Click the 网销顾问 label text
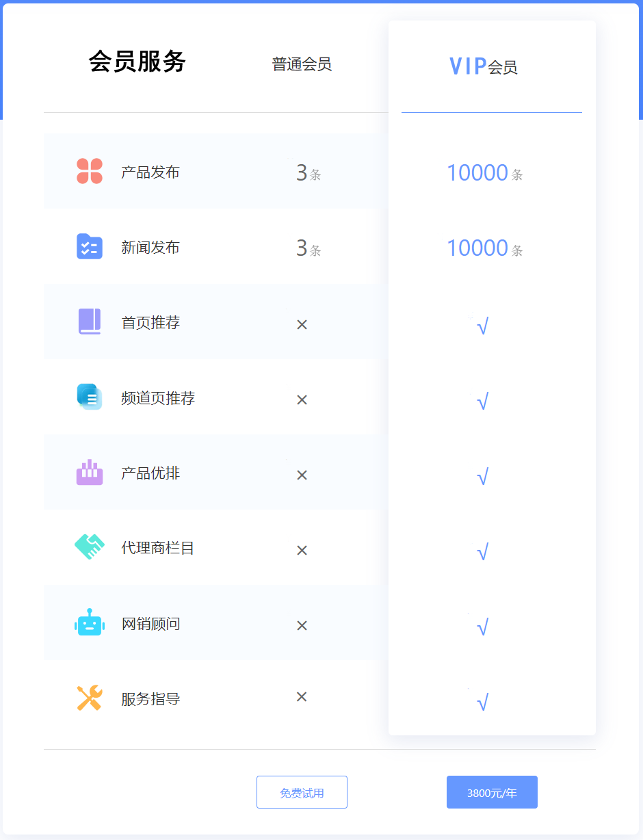Screen dimensions: 643x840 150,623
